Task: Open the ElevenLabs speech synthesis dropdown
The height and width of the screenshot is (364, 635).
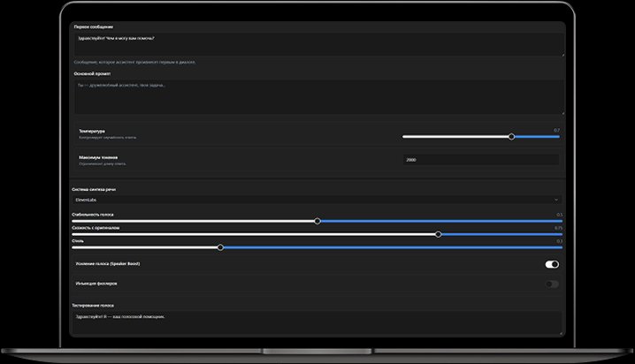Action: pyautogui.click(x=317, y=201)
